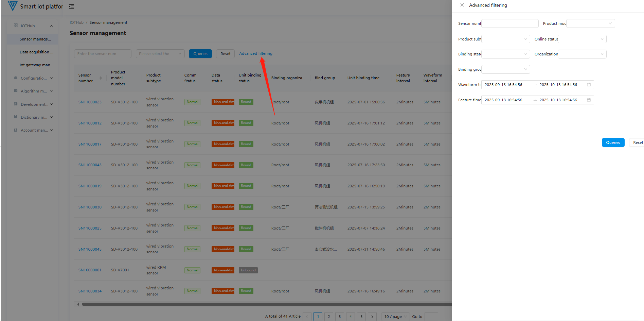Open the Online status dropdown
The width and height of the screenshot is (644, 321).
tap(582, 39)
